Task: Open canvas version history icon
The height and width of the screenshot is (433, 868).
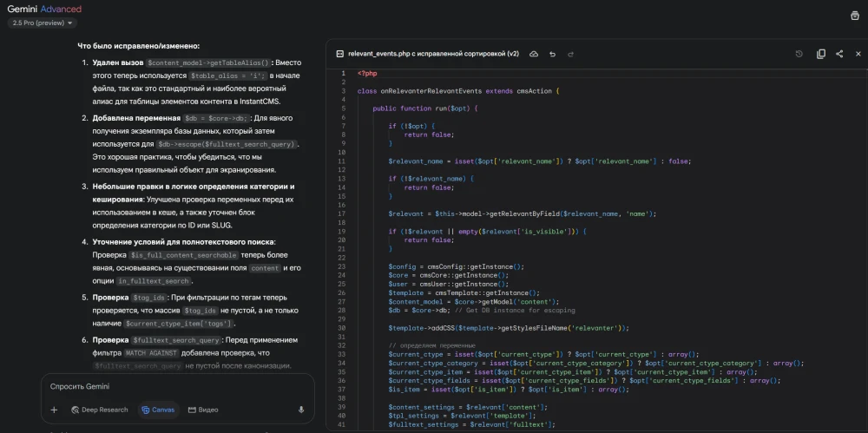Action: click(x=799, y=54)
